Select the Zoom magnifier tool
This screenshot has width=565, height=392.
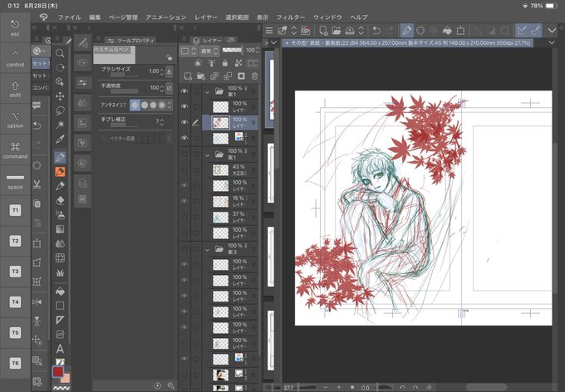[x=60, y=53]
